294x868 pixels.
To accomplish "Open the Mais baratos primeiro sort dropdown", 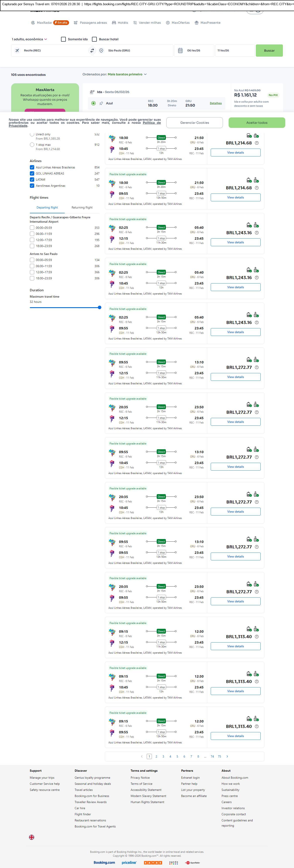I will tap(127, 75).
